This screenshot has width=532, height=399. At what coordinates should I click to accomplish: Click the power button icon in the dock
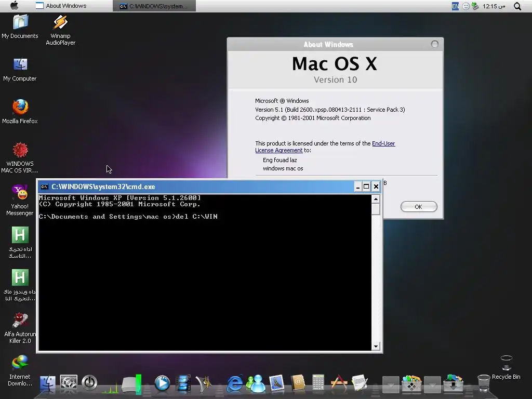click(89, 383)
